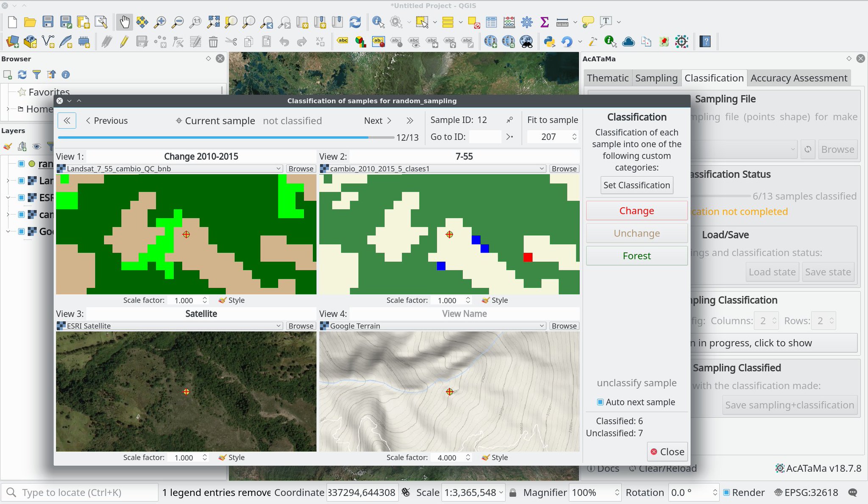Classify sample as Forest
The height and width of the screenshot is (504, 868).
pos(637,256)
